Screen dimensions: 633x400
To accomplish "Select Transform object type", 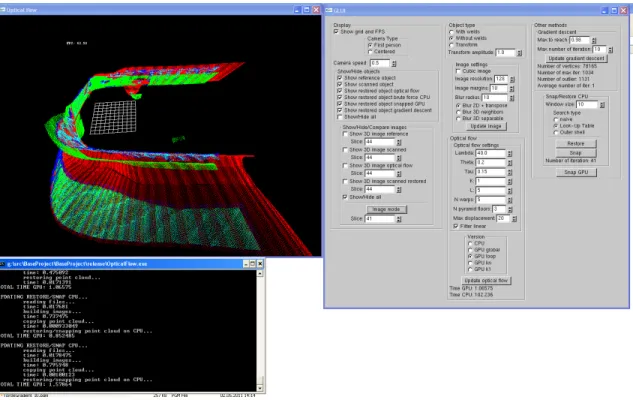I will (451, 45).
